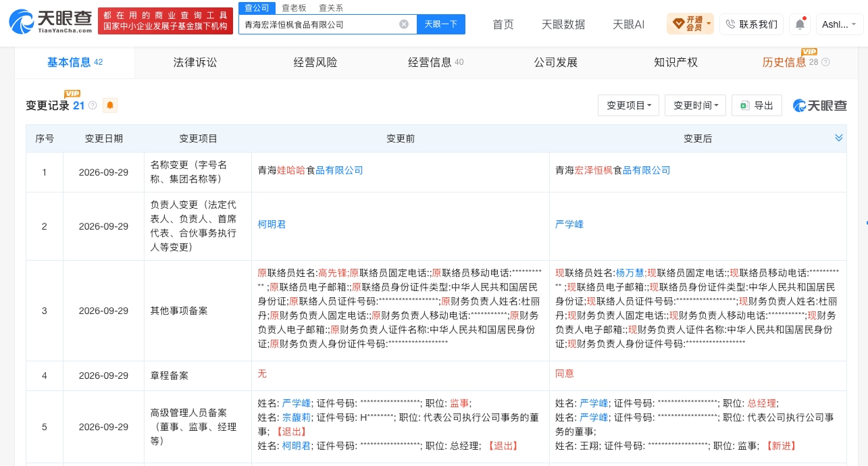Open the 开通会员 VIP dropdown

(690, 24)
